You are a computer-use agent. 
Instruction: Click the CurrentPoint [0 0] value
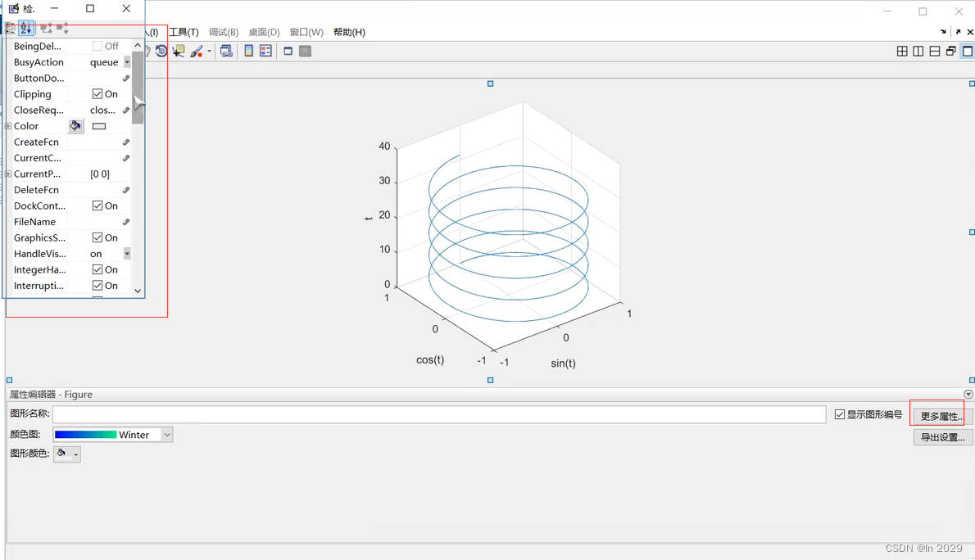[x=100, y=174]
